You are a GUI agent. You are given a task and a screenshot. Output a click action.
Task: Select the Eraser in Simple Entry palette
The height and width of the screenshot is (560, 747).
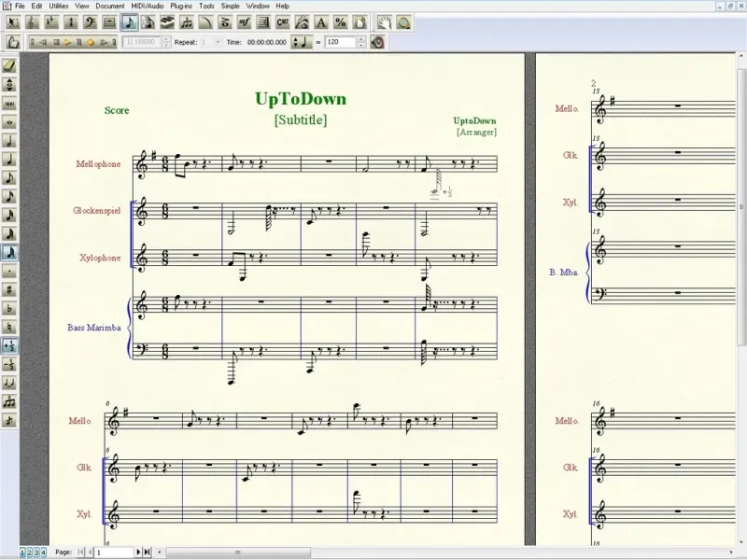[9, 65]
